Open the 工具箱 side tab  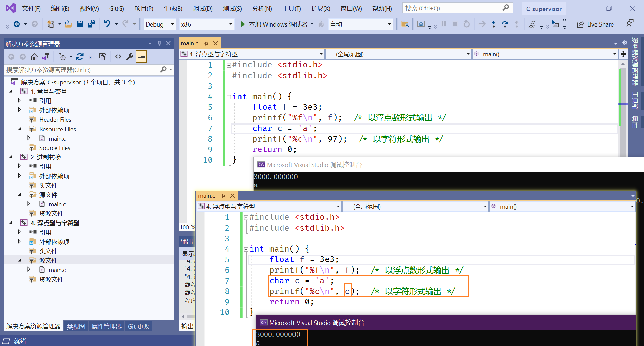coord(635,101)
